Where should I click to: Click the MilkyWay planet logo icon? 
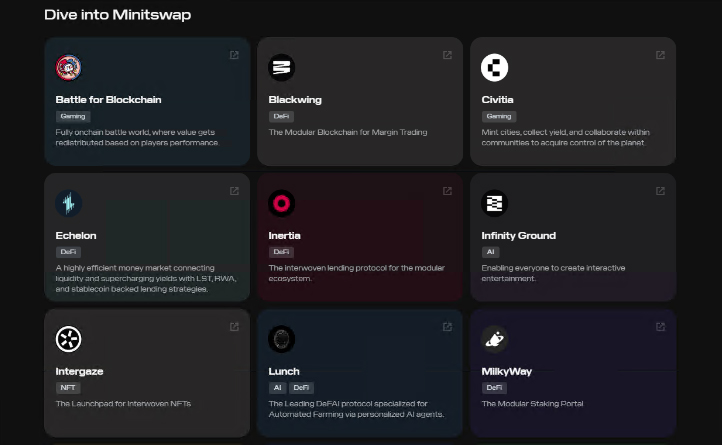(x=495, y=339)
